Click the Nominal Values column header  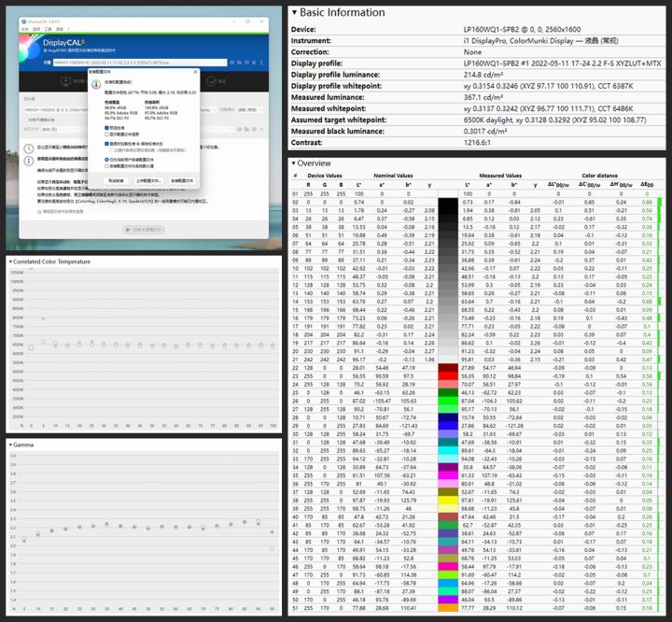point(393,176)
